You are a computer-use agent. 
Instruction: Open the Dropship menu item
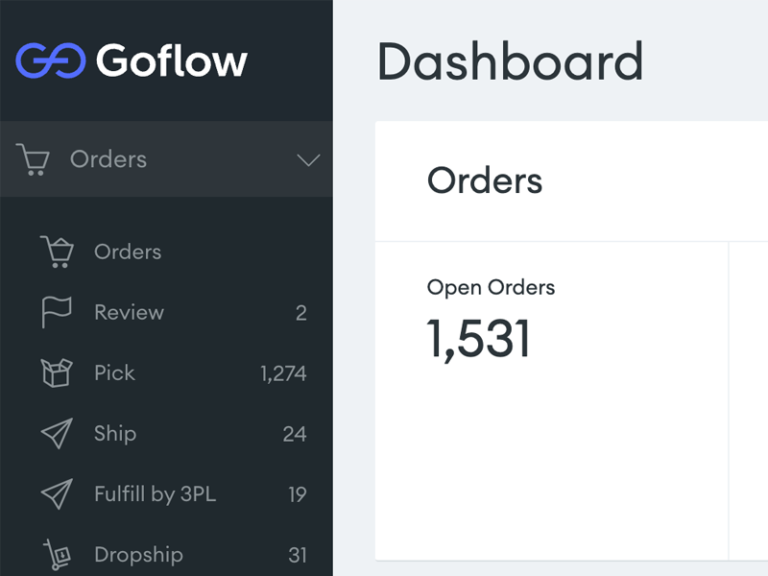click(138, 554)
